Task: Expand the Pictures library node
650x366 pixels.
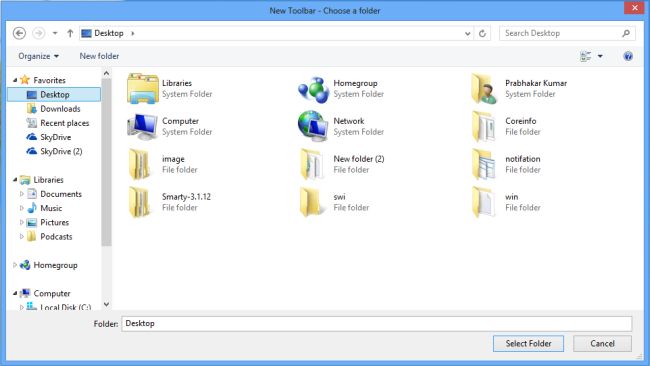Action: (x=22, y=222)
